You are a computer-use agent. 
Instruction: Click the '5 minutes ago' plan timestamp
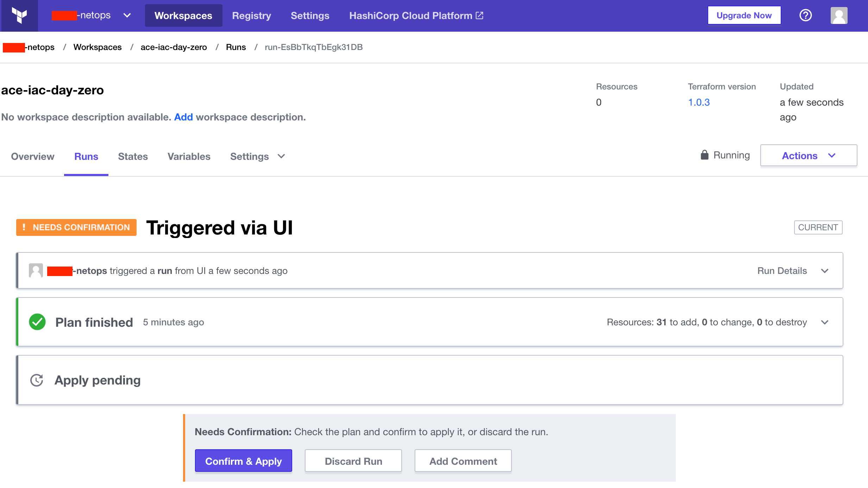(x=174, y=322)
